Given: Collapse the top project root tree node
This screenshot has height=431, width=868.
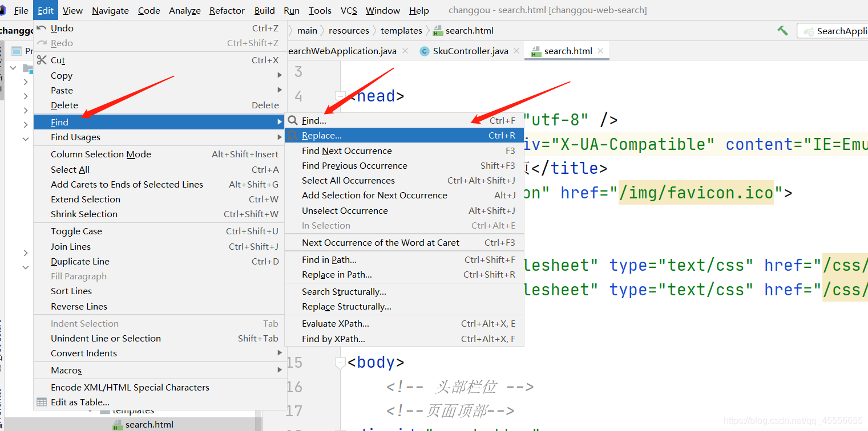Looking at the screenshot, I should pyautogui.click(x=14, y=68).
